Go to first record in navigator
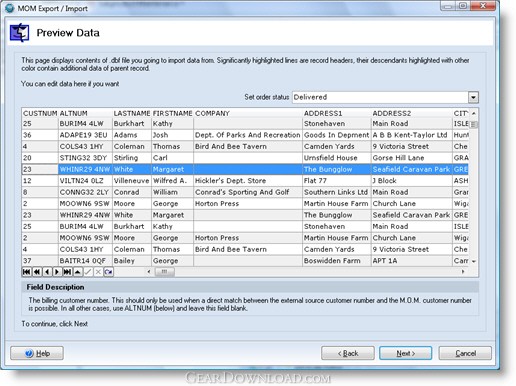 [26, 272]
